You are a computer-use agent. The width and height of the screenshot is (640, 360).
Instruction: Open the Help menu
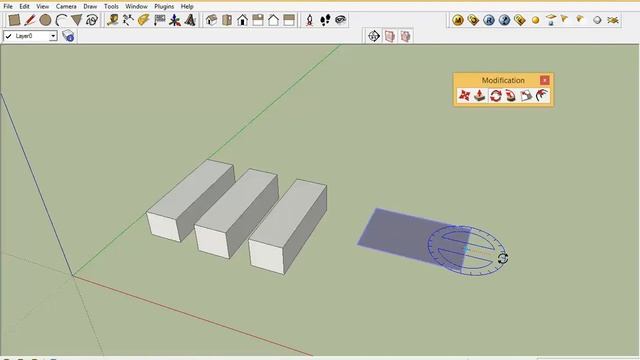coord(187,7)
